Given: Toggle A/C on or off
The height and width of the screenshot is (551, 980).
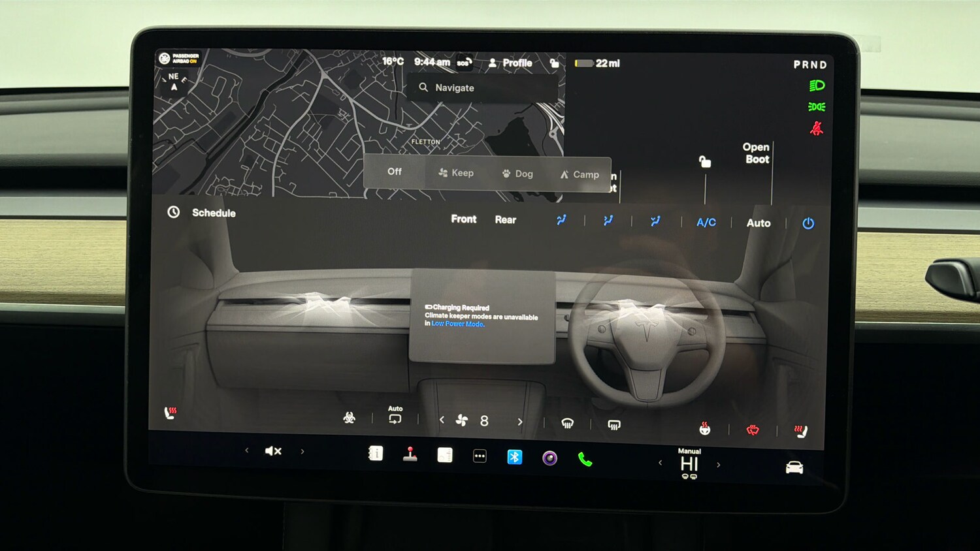Looking at the screenshot, I should [x=705, y=222].
